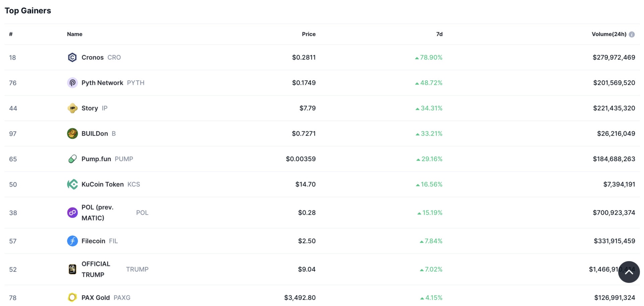Sort by the Volume(24h) column header
The image size is (644, 306).
pos(608,34)
